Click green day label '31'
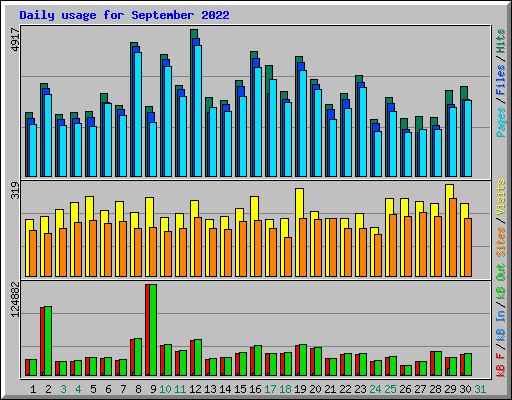This screenshot has width=512, height=400. (480, 389)
